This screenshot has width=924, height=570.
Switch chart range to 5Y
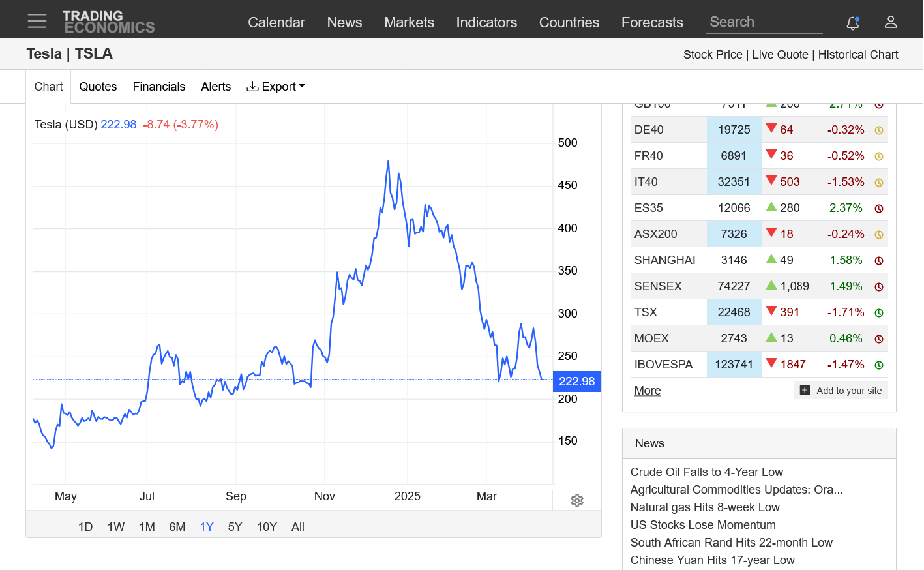coord(235,527)
